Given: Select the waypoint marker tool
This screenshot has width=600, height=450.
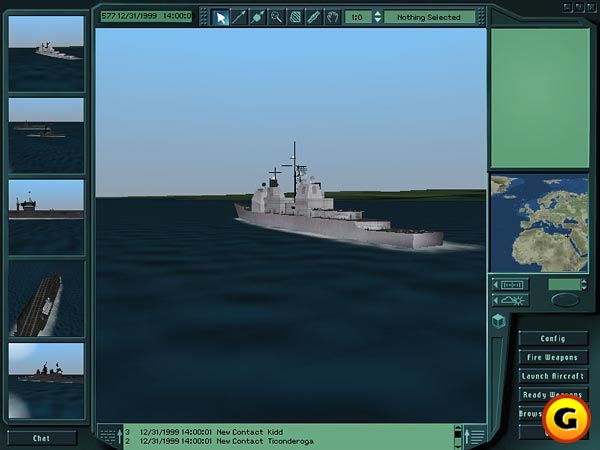Looking at the screenshot, I should 258,17.
